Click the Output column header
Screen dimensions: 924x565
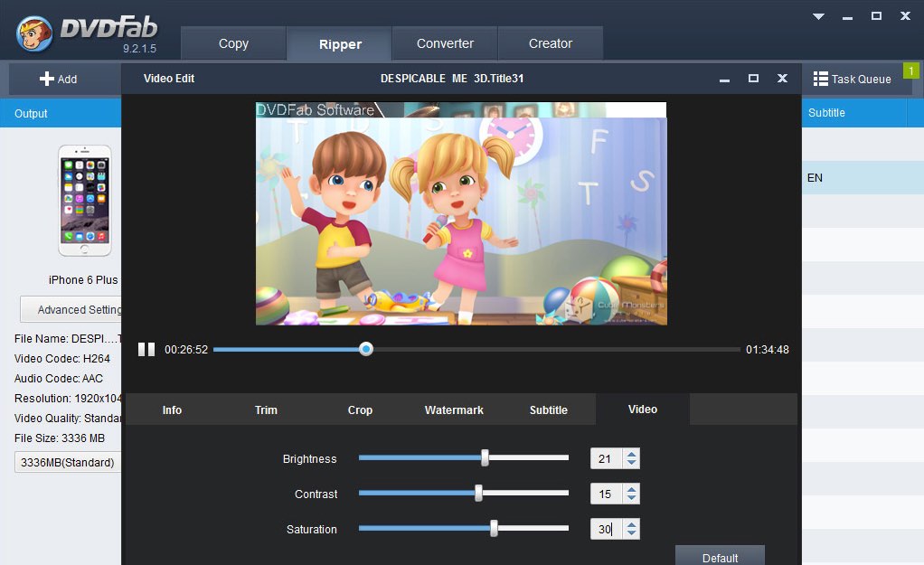(x=61, y=114)
